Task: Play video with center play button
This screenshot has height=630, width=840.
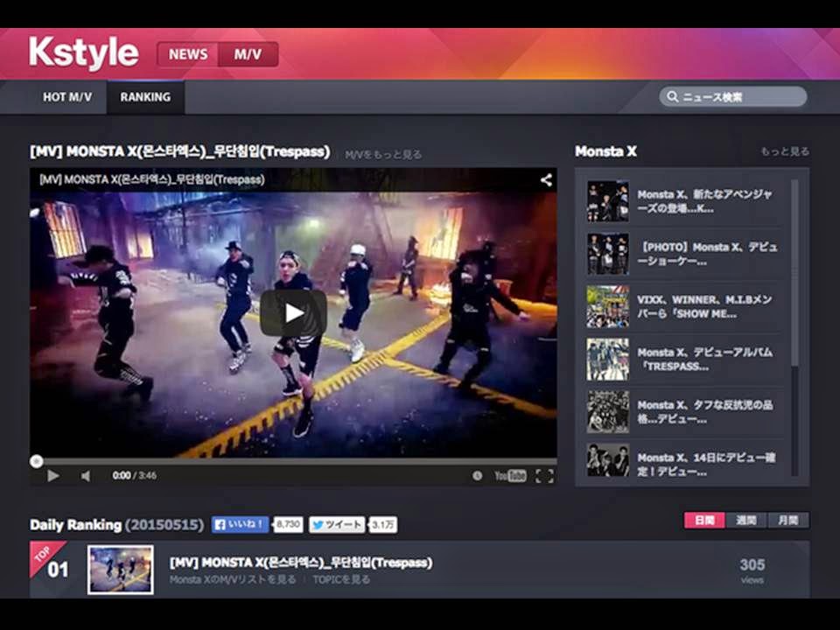Action: tap(293, 313)
